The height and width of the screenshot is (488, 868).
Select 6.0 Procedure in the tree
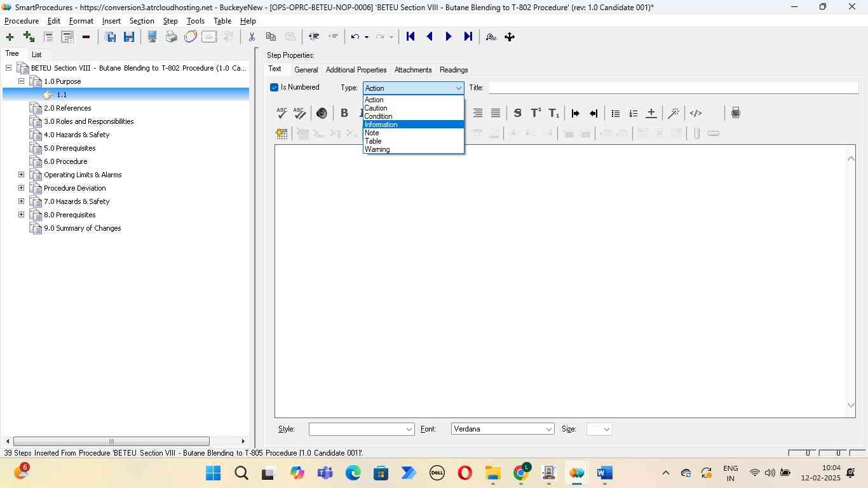[x=65, y=161]
